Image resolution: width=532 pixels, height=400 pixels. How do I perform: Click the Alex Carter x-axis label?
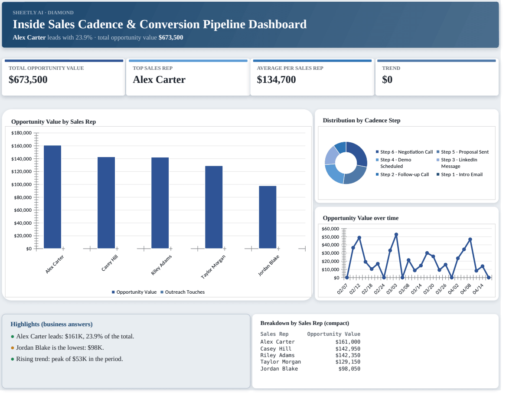coord(55,264)
